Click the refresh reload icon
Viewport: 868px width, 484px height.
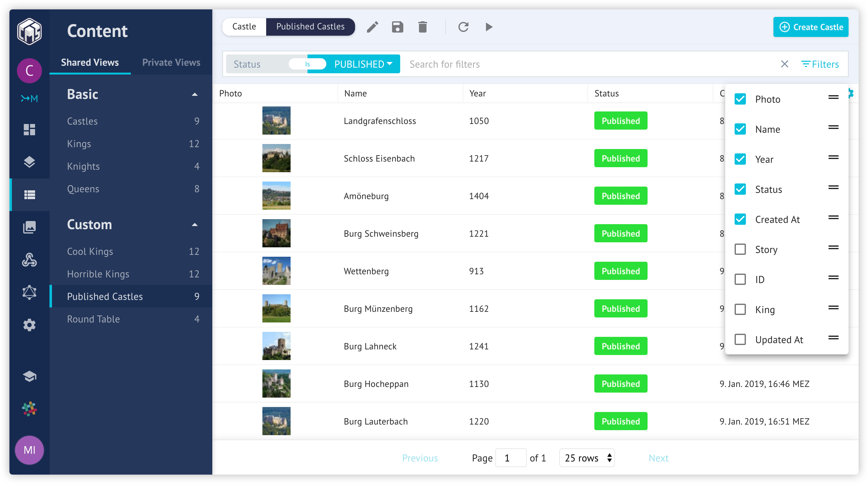(x=463, y=27)
